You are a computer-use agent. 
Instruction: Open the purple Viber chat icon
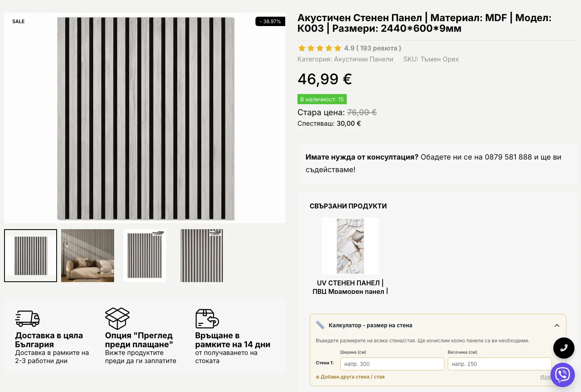coord(563,375)
